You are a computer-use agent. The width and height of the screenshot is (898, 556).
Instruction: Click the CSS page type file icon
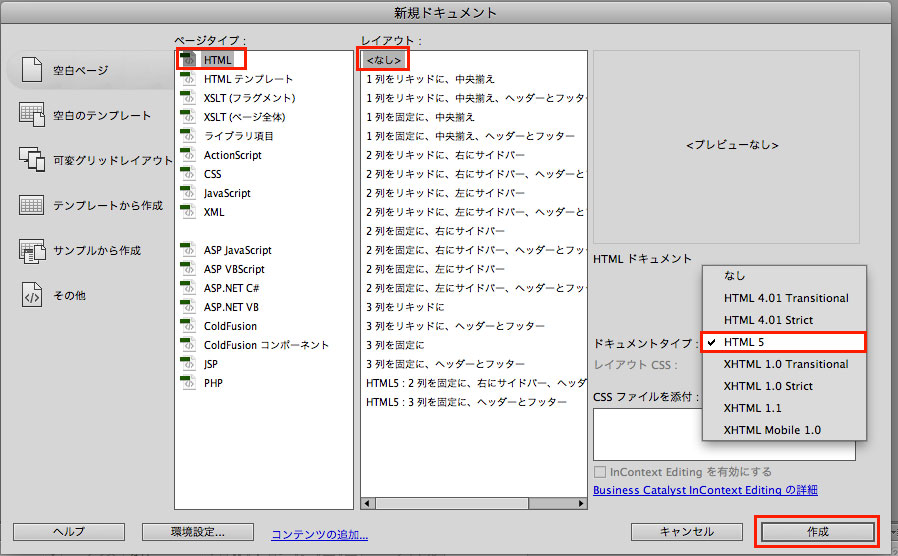[x=188, y=173]
